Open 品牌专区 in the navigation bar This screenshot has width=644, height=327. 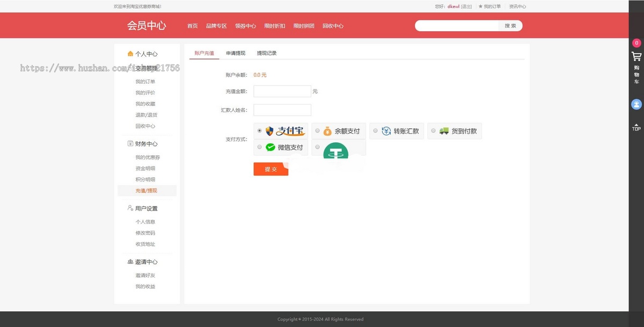[216, 26]
